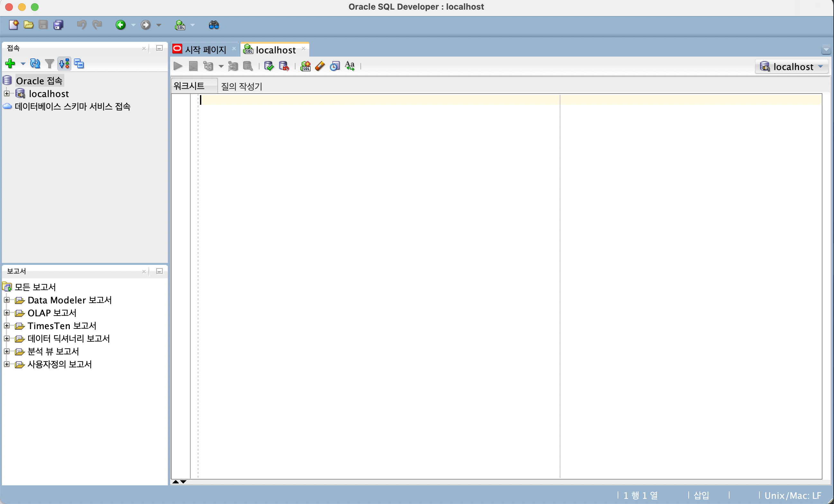This screenshot has width=834, height=504.
Task: Click the Autotrace icon
Action: (x=233, y=66)
